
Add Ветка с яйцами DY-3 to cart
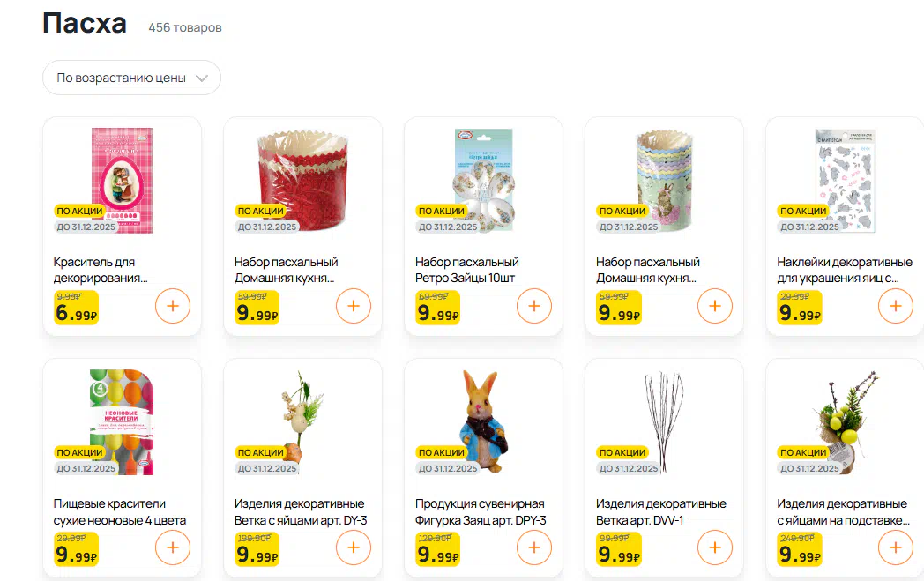(x=354, y=547)
